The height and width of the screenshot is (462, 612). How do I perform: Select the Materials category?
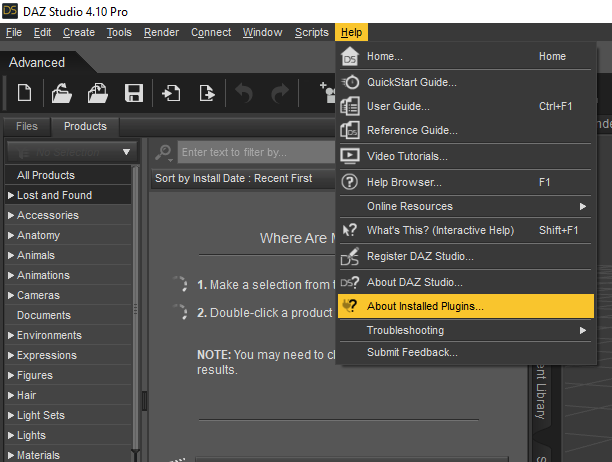point(68,455)
